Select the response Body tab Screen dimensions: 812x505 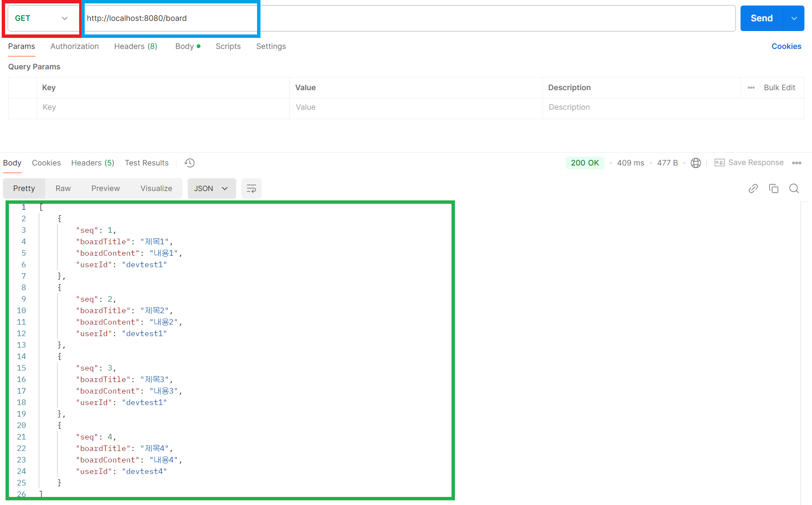12,163
